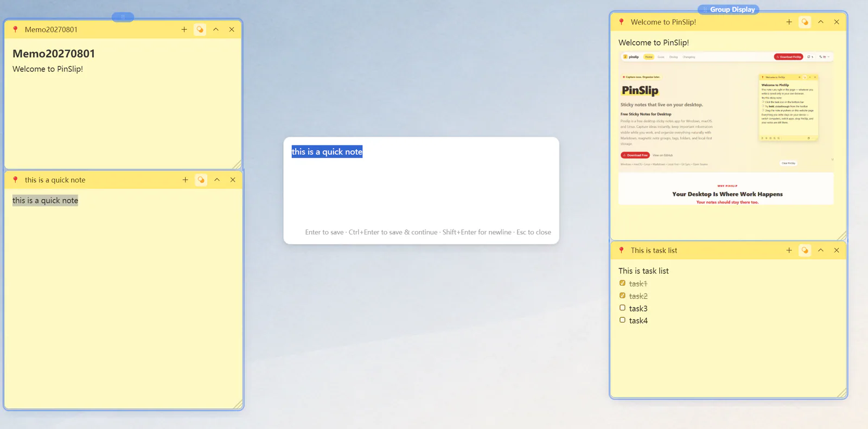Click the blue group handle above the Memo20270801 note
The height and width of the screenshot is (429, 868).
point(123,17)
